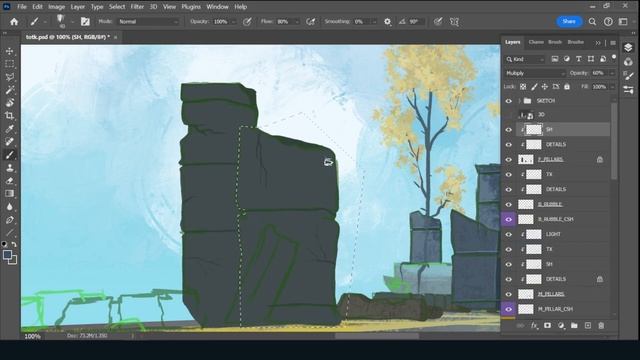Select the Eraser tool
The width and height of the screenshot is (640, 360).
tap(9, 181)
